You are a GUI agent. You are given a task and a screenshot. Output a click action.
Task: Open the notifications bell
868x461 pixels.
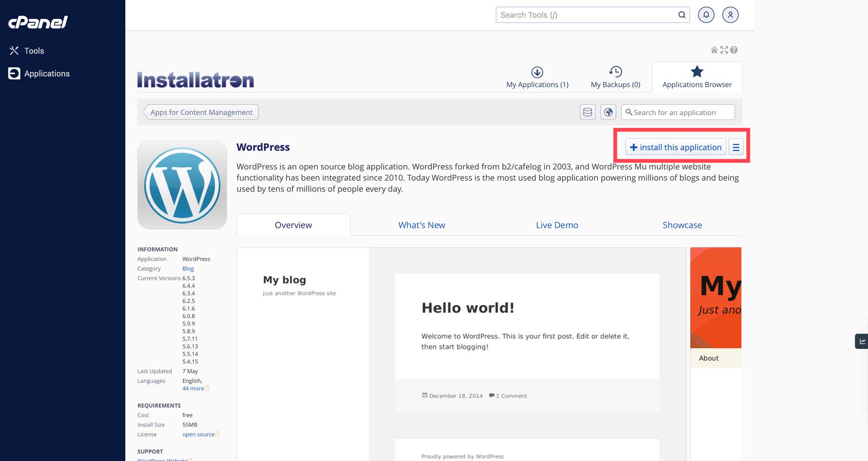pyautogui.click(x=706, y=14)
